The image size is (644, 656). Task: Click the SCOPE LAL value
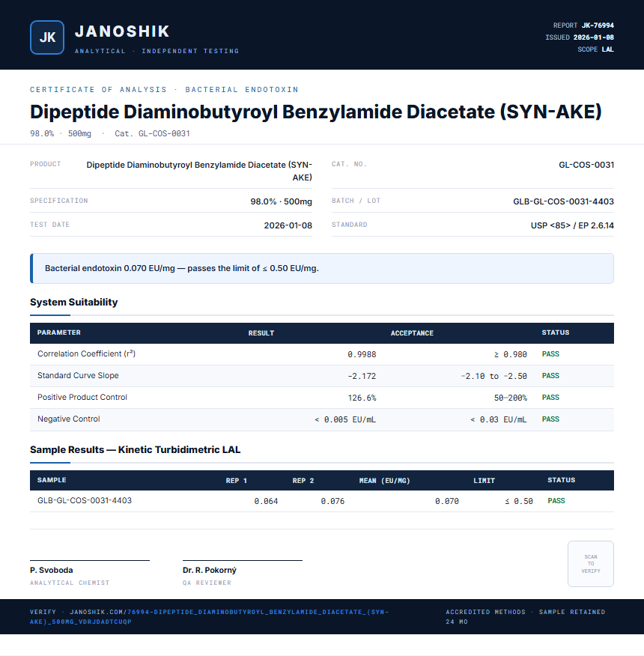pos(607,49)
